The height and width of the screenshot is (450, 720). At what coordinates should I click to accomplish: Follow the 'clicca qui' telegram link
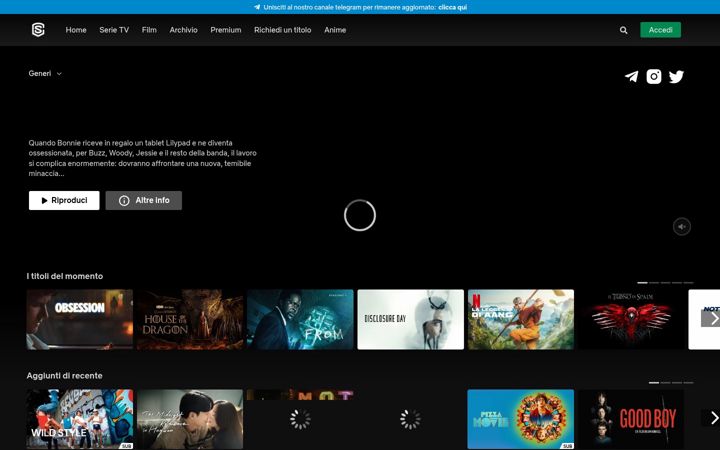(x=452, y=7)
